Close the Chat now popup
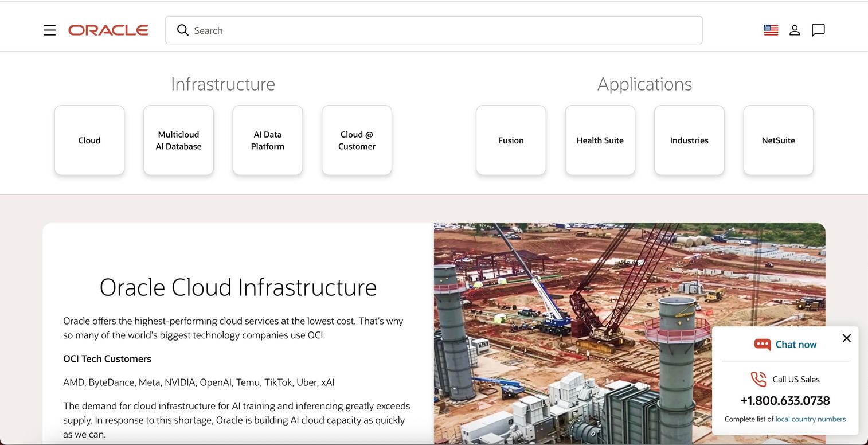Screen dimensions: 868x445 [x=846, y=338]
